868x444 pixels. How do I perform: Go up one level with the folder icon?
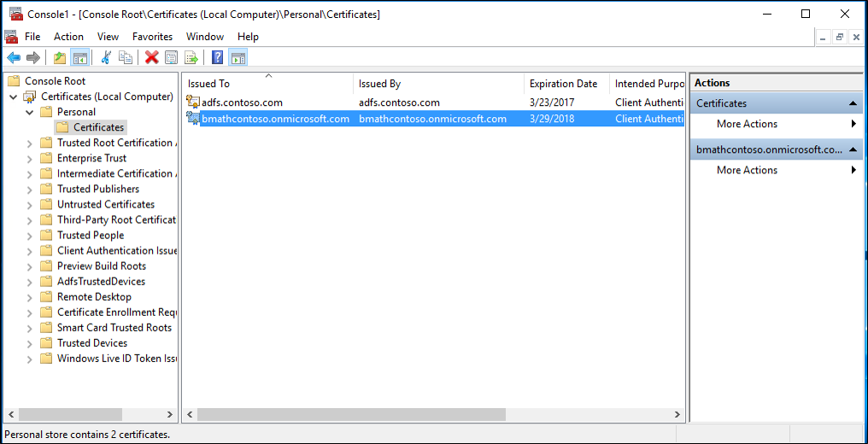pos(60,57)
